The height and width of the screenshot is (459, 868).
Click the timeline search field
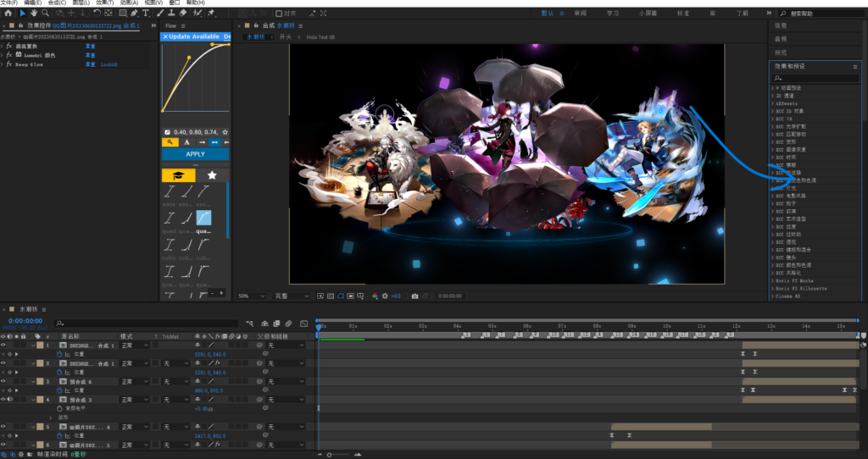tap(147, 324)
